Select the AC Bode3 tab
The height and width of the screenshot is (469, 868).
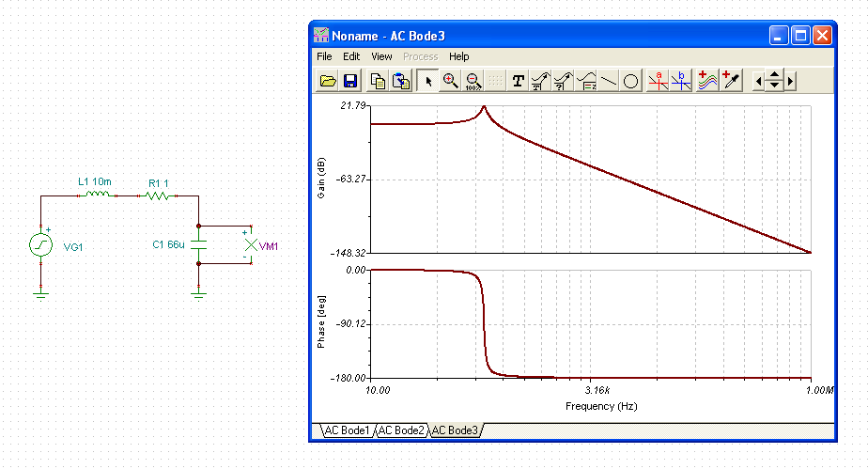point(455,430)
